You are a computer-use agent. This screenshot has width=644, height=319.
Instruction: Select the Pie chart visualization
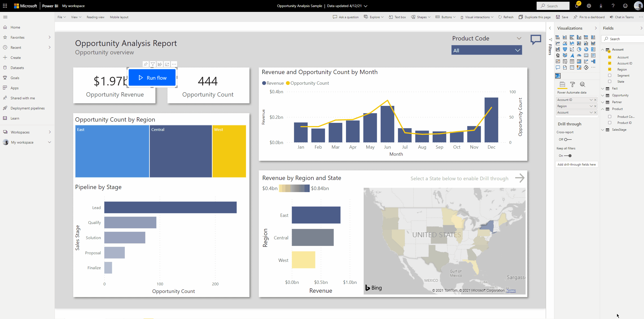[579, 50]
